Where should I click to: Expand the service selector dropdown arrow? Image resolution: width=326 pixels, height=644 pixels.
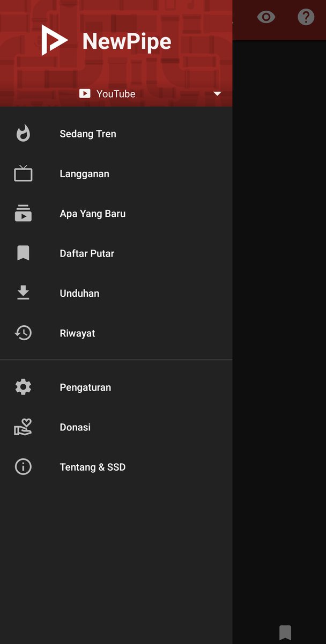click(x=217, y=94)
